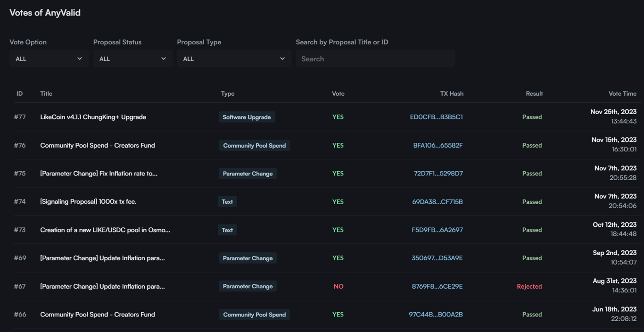Click the Result column header
Image resolution: width=644 pixels, height=332 pixels.
pyautogui.click(x=534, y=93)
